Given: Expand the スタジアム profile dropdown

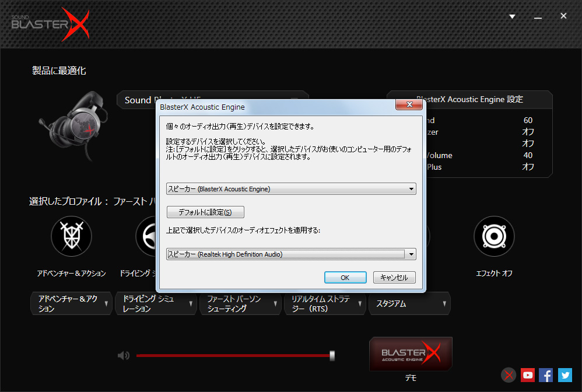Looking at the screenshot, I should pos(410,304).
